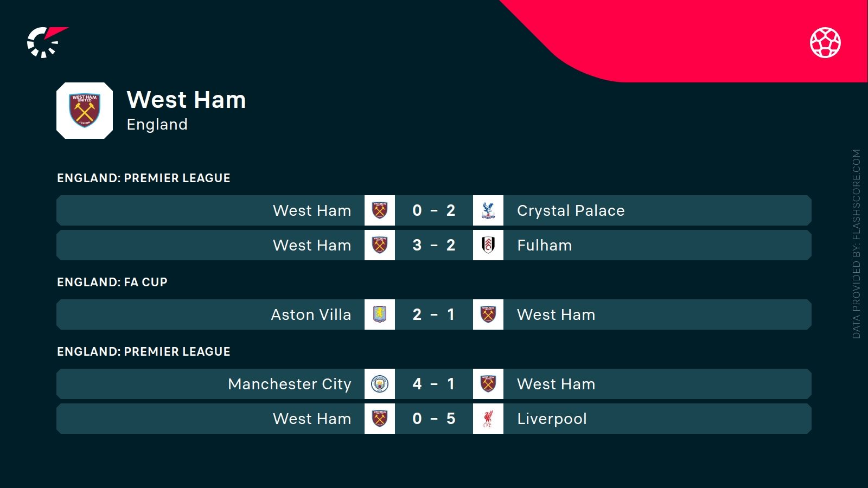Click the Liverpool team badge
Screen dimensions: 868x488
(488, 419)
